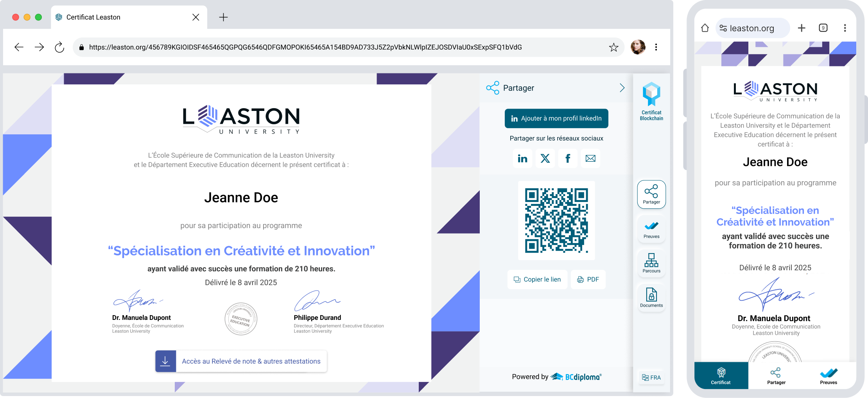Select Partager tab in mobile bottom bar
Screen dimensions: 868x398
(776, 376)
